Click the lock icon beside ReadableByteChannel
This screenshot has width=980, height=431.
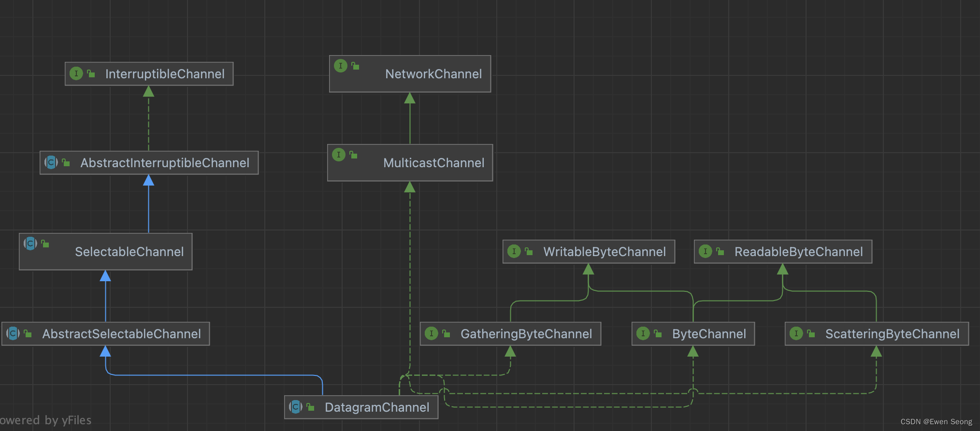(x=720, y=251)
